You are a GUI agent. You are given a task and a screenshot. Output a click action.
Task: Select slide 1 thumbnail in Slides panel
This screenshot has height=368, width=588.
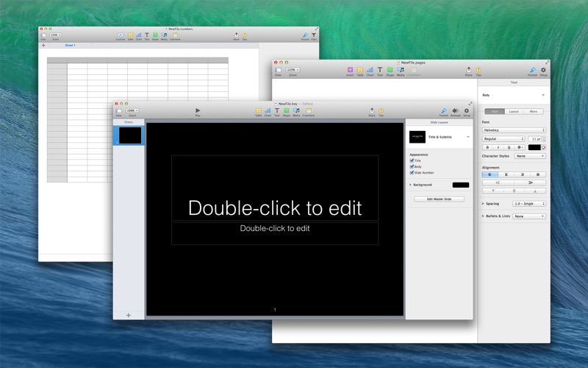(x=130, y=135)
